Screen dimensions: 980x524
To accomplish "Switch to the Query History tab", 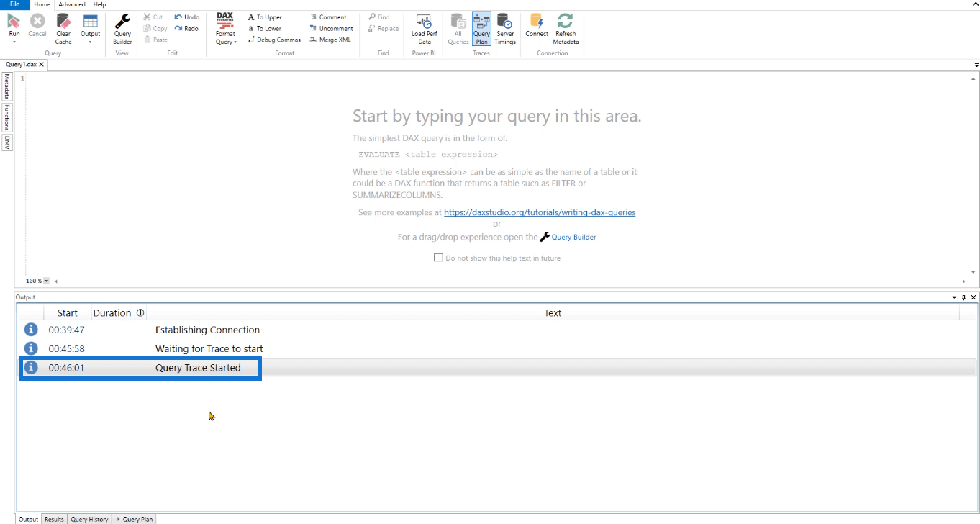I will [x=89, y=519].
